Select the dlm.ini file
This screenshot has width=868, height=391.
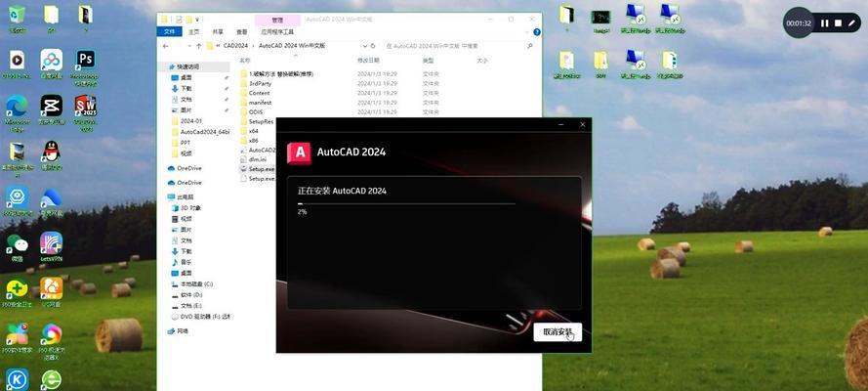coord(258,159)
